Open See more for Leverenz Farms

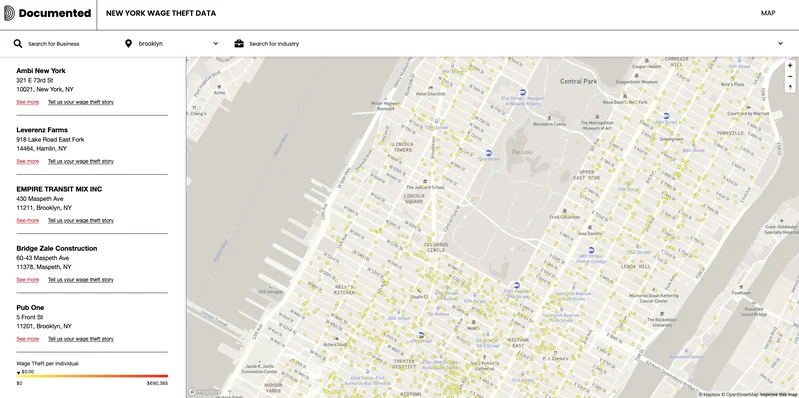click(28, 161)
